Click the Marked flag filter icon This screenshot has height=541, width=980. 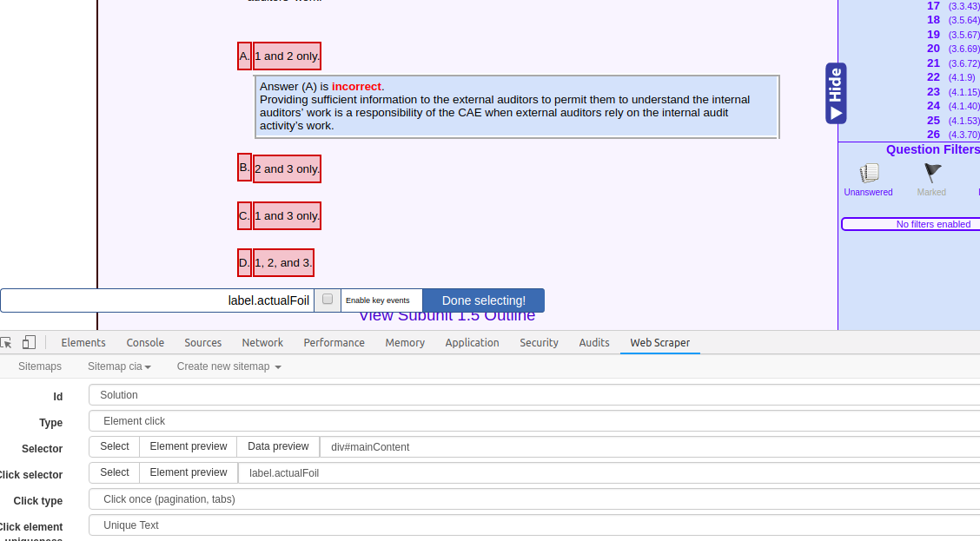tap(932, 174)
